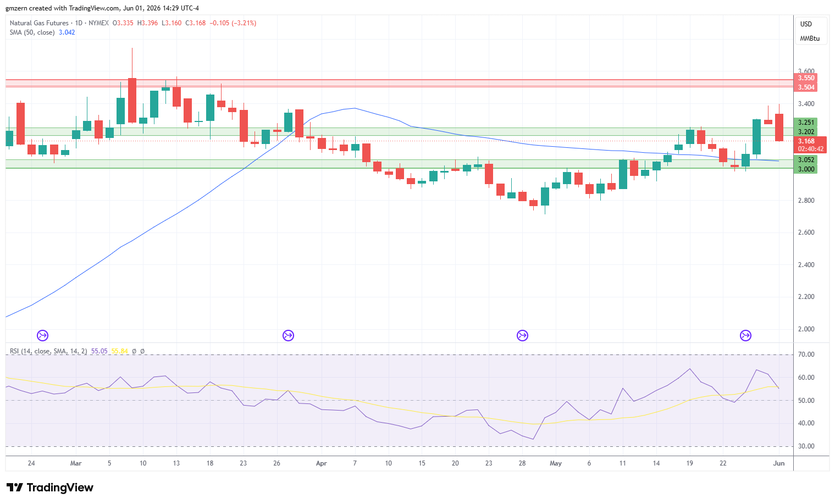Click the 2.000 price axis label
The width and height of the screenshot is (835, 504).
point(806,329)
